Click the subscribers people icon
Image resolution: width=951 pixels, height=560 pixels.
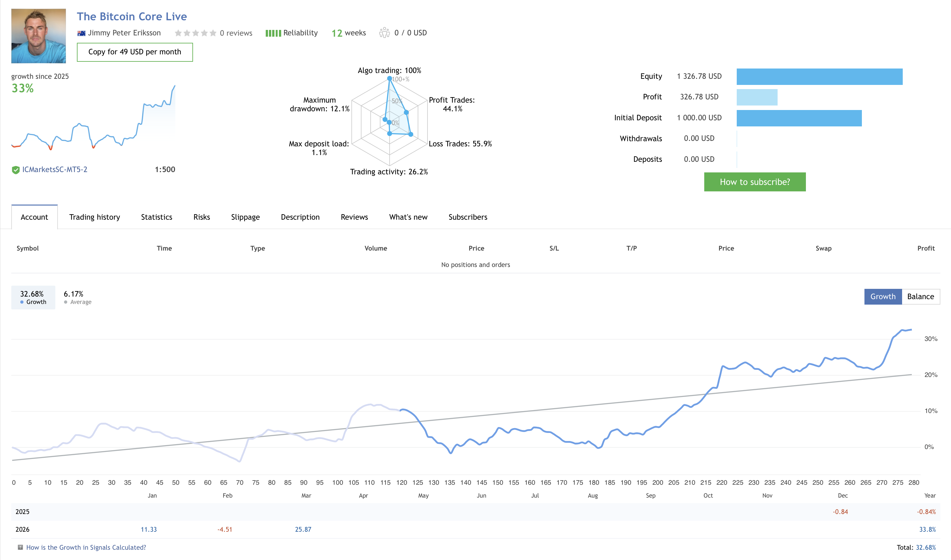click(x=384, y=33)
